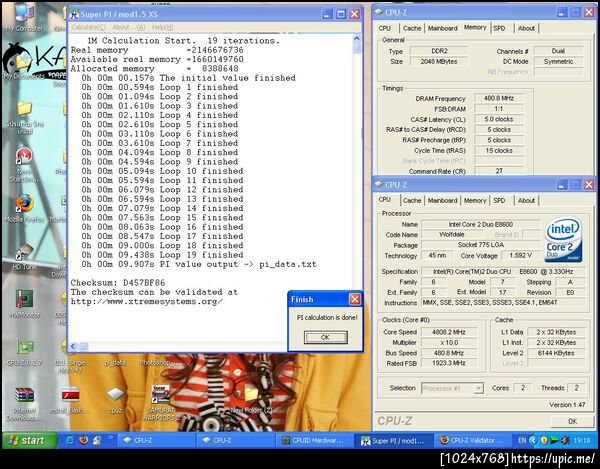Open the Internet Download archive icon
Image resolution: width=600 pixels, height=469 pixels.
coord(24,404)
